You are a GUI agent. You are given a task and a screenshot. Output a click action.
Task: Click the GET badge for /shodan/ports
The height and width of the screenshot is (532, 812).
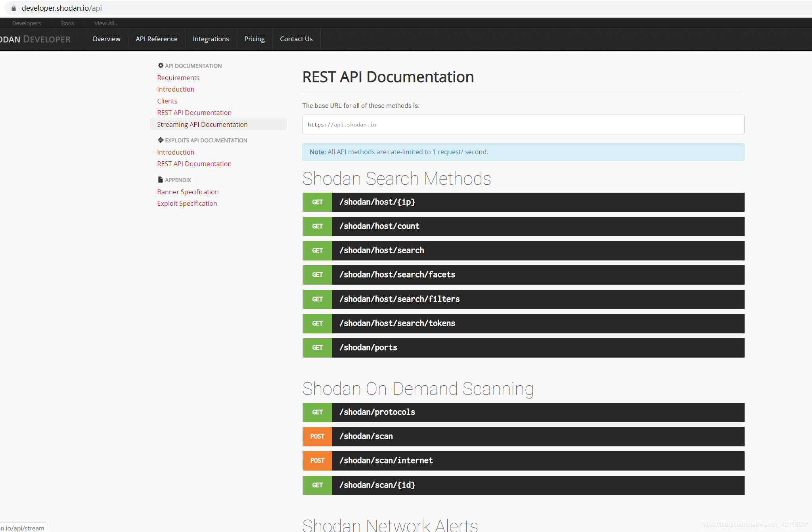(317, 348)
